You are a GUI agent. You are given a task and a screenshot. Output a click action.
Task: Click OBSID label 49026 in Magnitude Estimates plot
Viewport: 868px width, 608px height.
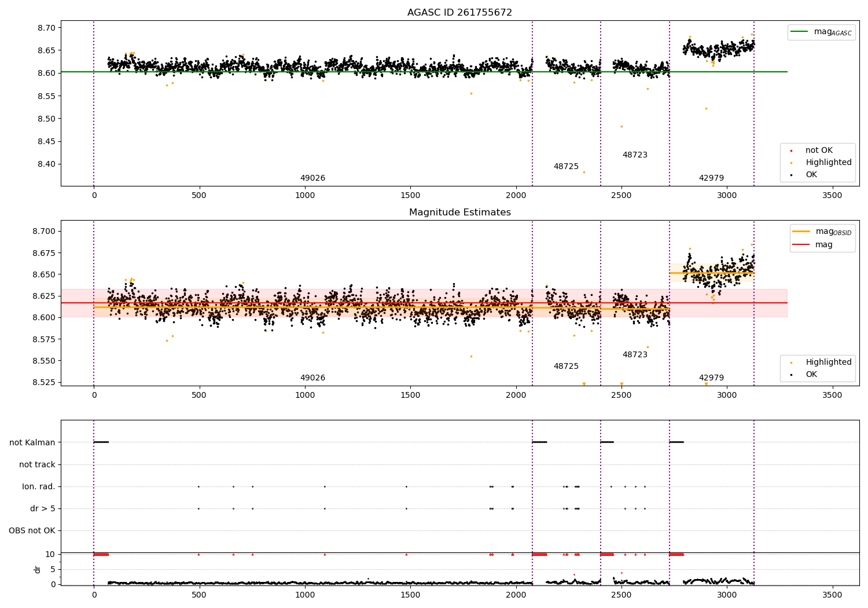[x=312, y=378]
